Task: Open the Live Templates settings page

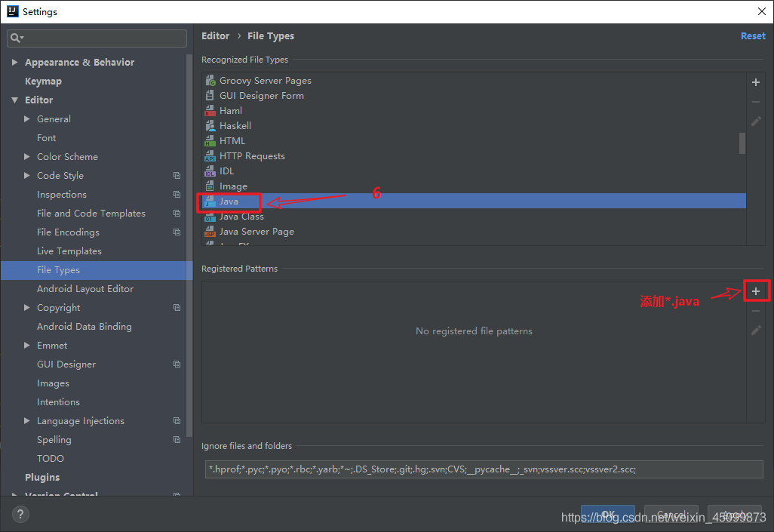Action: [x=69, y=251]
